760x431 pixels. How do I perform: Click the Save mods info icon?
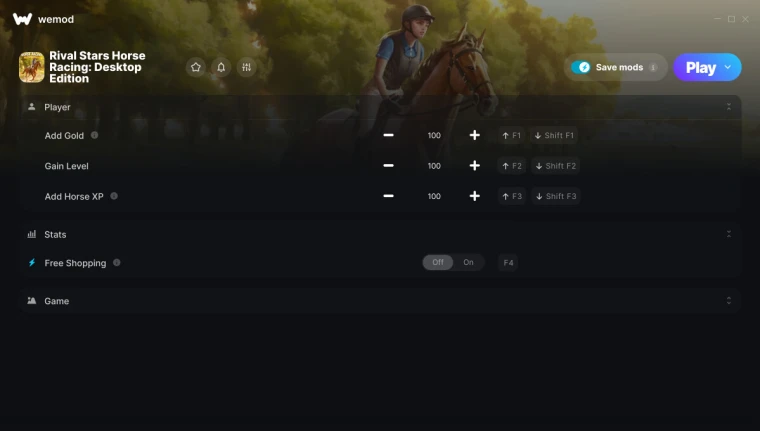(653, 67)
